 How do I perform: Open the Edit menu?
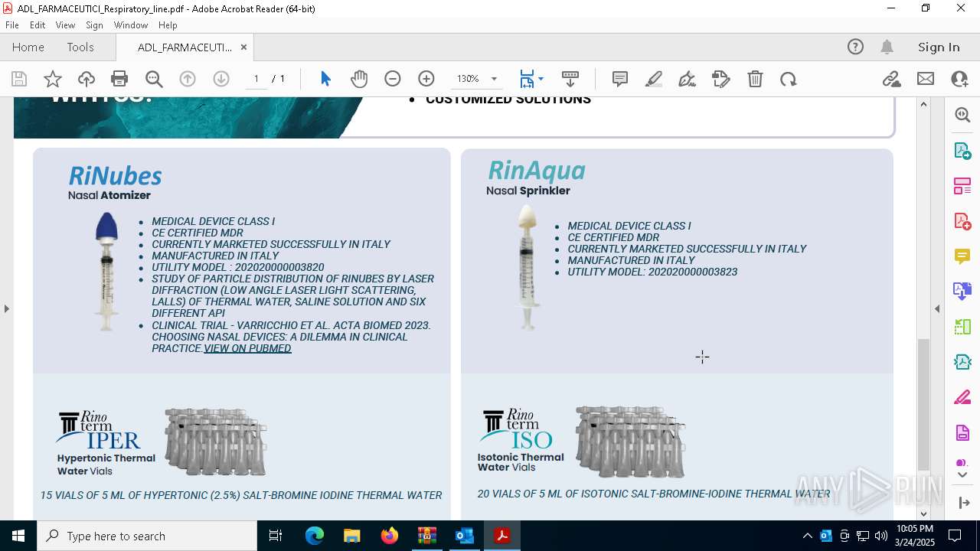click(x=38, y=25)
